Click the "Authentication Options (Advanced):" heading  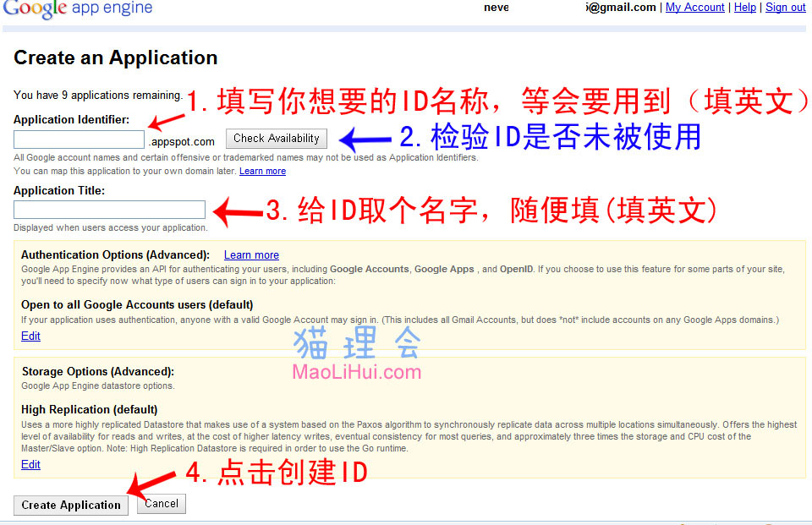(116, 254)
